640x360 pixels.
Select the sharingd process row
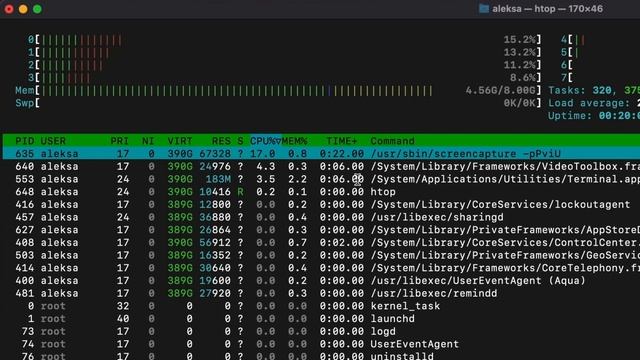pos(321,217)
